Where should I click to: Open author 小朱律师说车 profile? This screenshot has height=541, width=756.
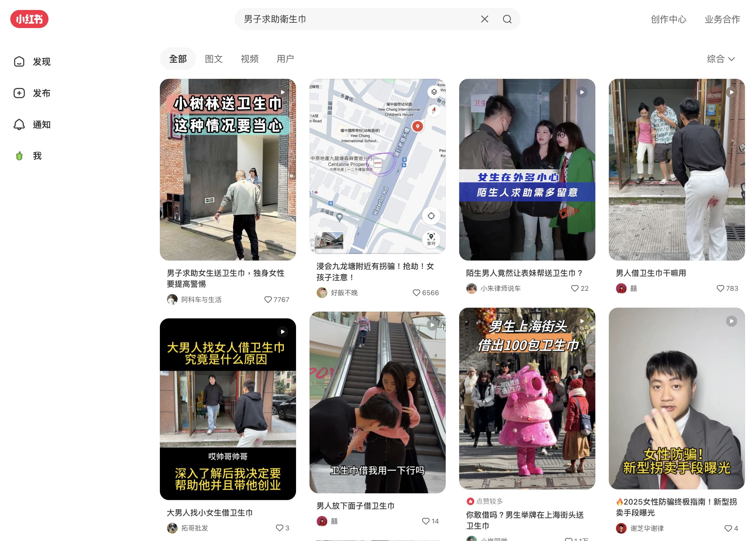pos(500,288)
